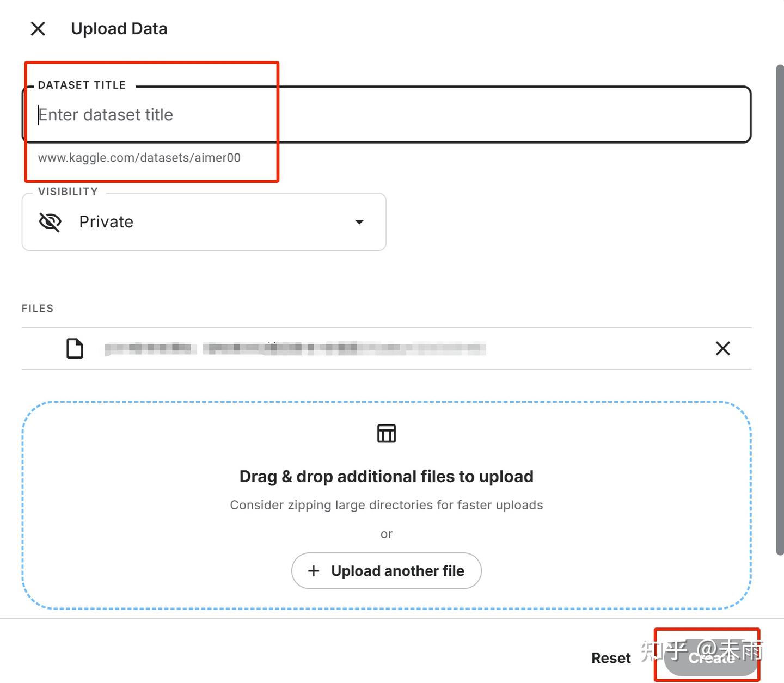Click the crossed-eye visibility icon next to Private
Screen dimensions: 784x683
pos(50,221)
